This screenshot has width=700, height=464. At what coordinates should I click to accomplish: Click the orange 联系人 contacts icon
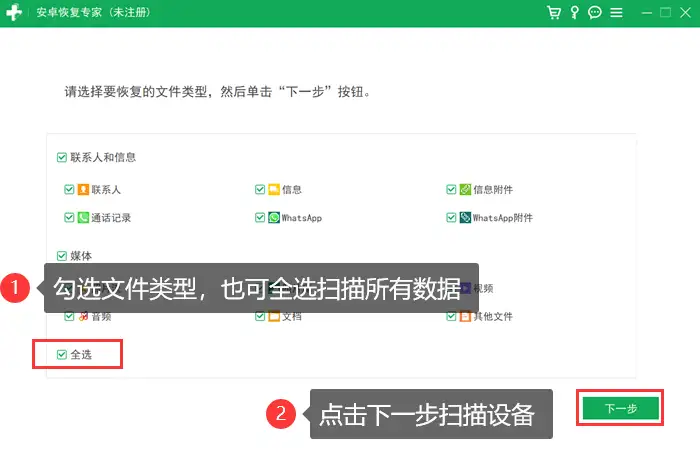(x=83, y=189)
